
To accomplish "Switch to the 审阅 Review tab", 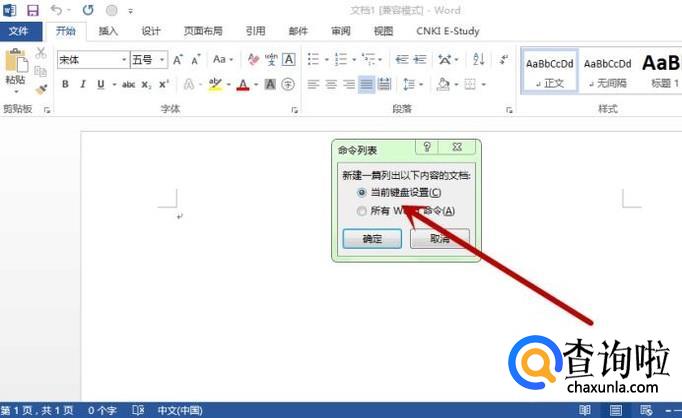I will [x=341, y=31].
